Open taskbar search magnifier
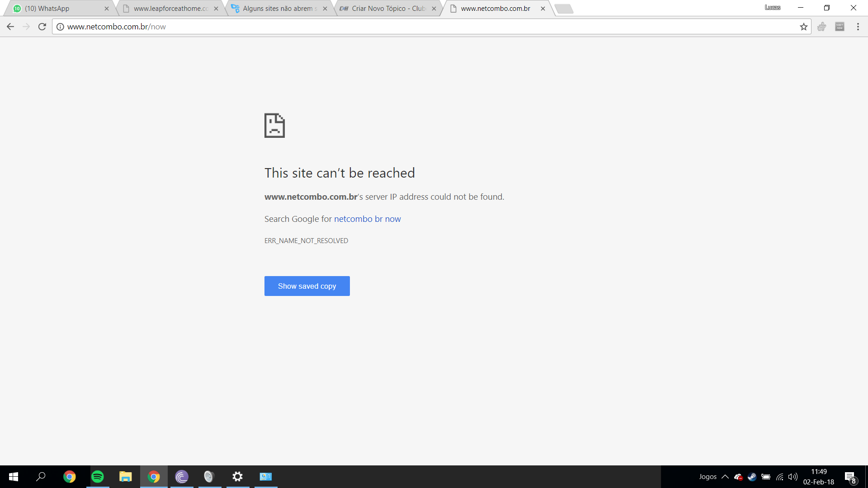This screenshot has width=868, height=488. tap(41, 477)
